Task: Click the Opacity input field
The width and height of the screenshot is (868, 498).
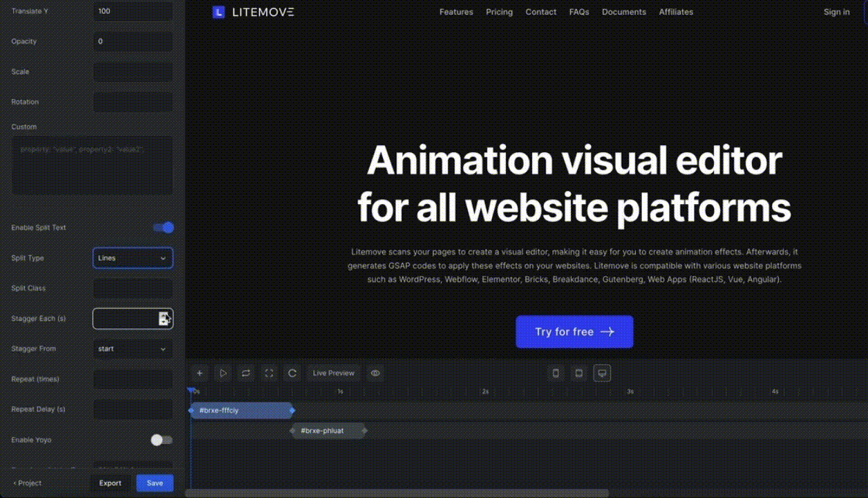Action: click(x=133, y=41)
